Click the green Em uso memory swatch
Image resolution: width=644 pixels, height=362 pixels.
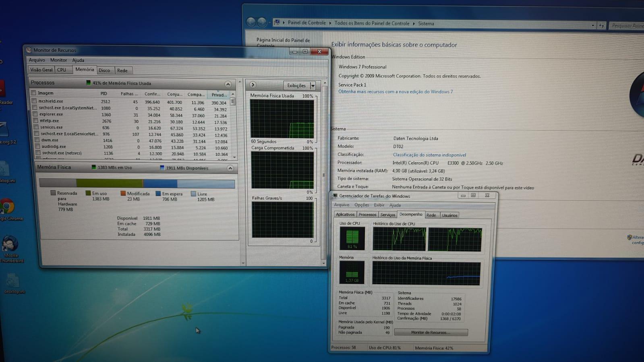coord(88,193)
